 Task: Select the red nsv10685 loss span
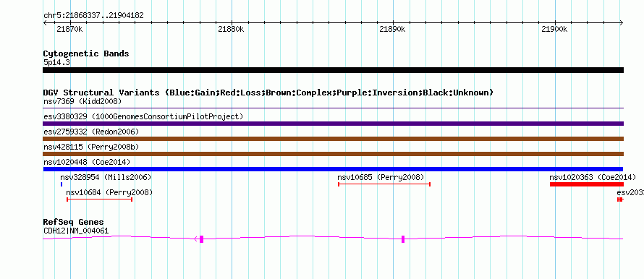tap(384, 184)
